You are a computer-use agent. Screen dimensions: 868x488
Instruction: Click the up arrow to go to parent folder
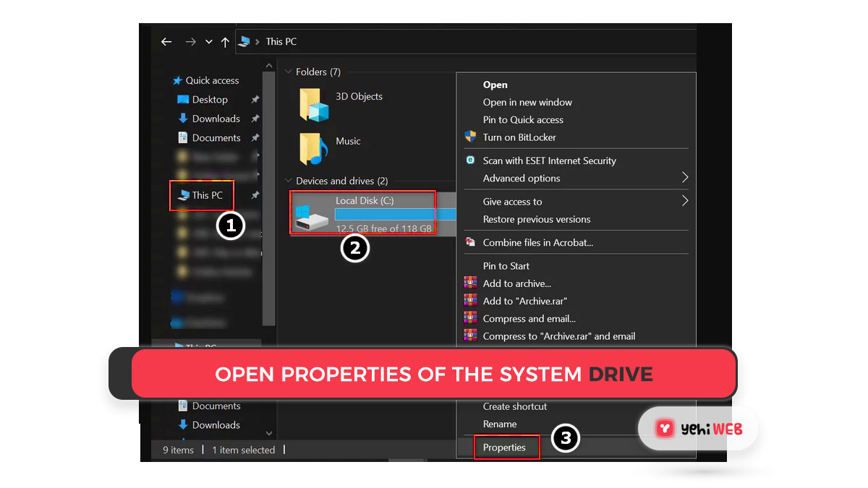click(x=225, y=41)
